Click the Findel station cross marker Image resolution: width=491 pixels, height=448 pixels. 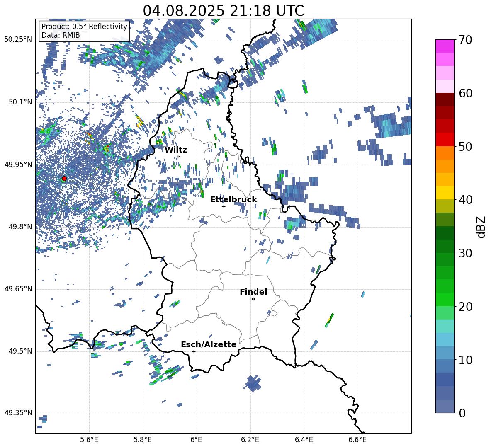click(253, 299)
